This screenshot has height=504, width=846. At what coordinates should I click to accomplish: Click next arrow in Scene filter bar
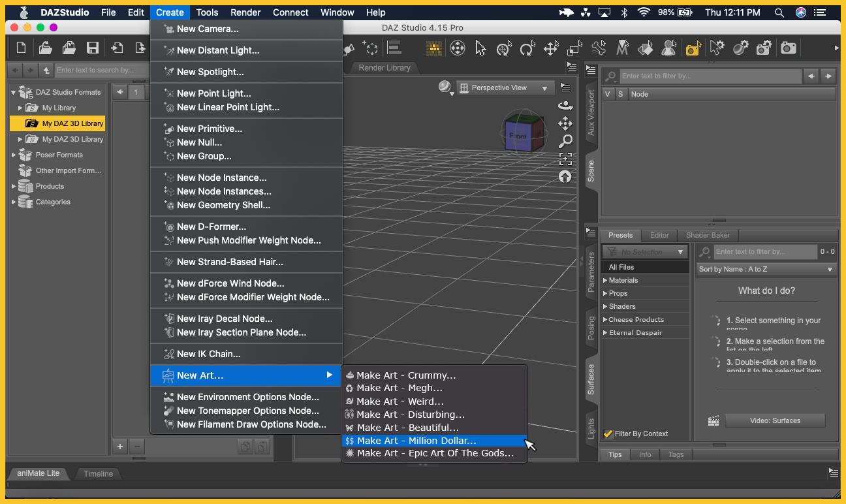tap(828, 76)
